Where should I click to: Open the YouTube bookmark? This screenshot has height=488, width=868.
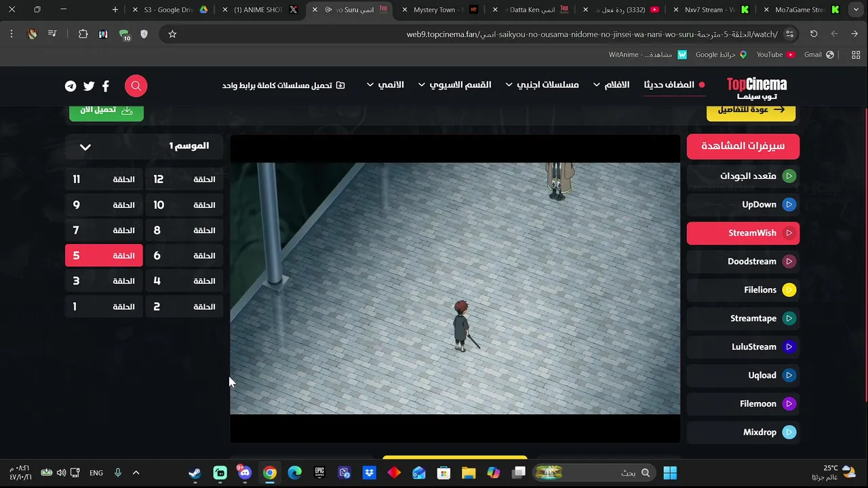[775, 54]
